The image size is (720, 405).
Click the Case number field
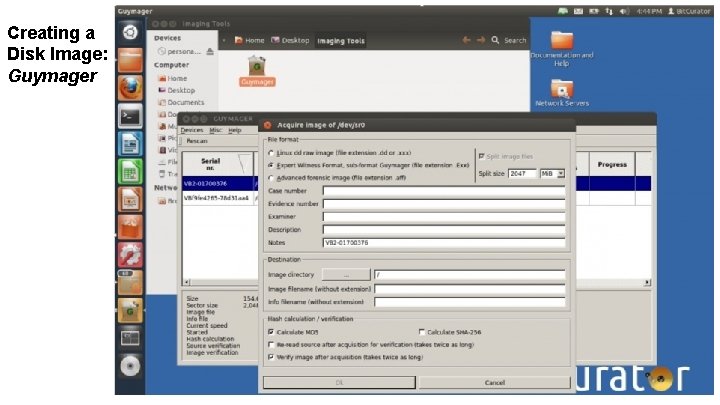coord(444,191)
